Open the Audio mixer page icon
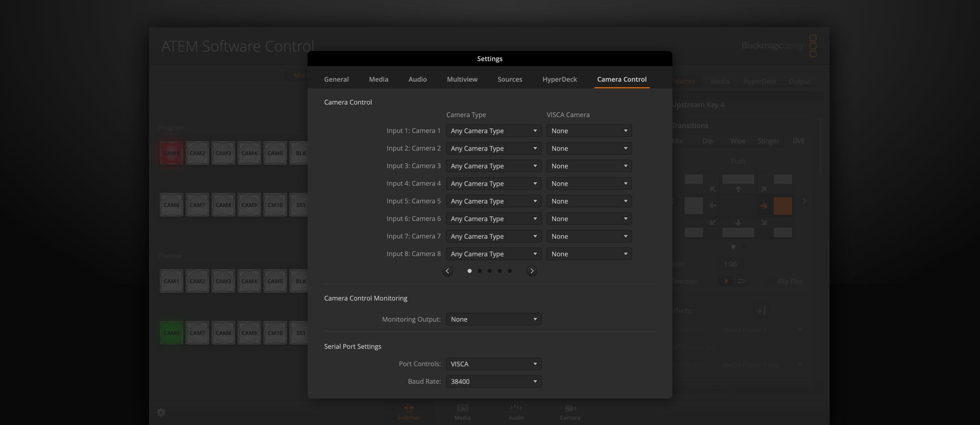 pyautogui.click(x=516, y=412)
